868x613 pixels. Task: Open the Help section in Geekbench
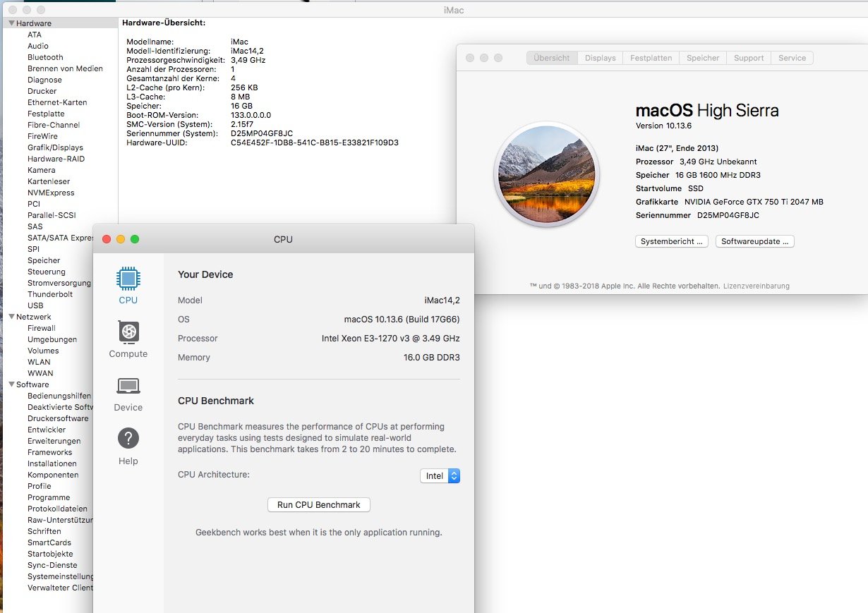tap(128, 439)
